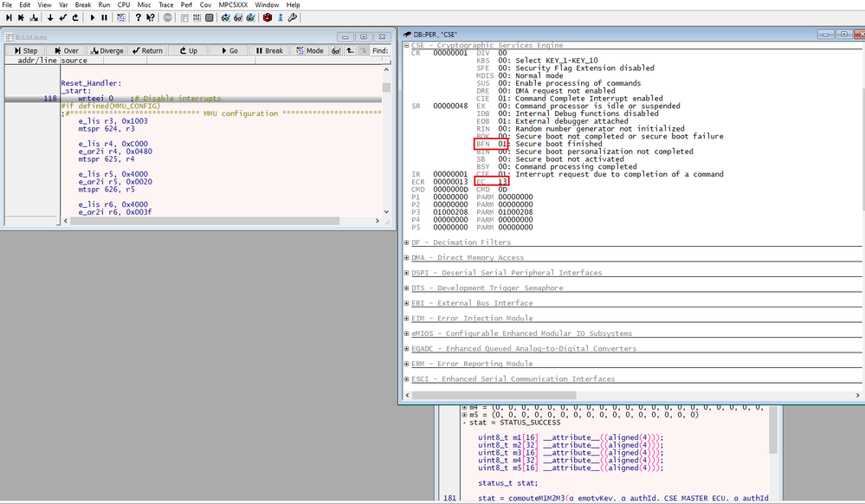This screenshot has height=504, width=865.
Task: Select the P3 register value 01000208
Action: click(450, 212)
